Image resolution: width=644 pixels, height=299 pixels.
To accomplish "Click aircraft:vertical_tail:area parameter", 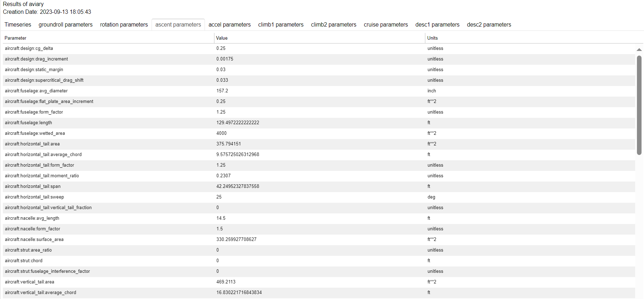I will pyautogui.click(x=30, y=282).
